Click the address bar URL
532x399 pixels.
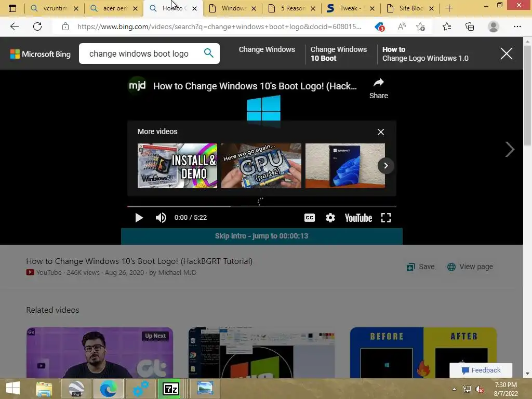(x=219, y=26)
